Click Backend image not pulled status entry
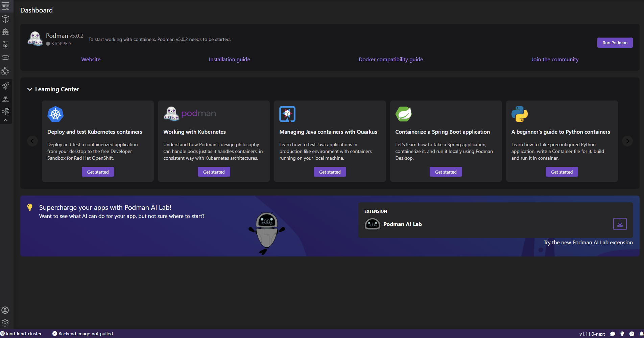Viewport: 644px width, 338px height. 82,334
